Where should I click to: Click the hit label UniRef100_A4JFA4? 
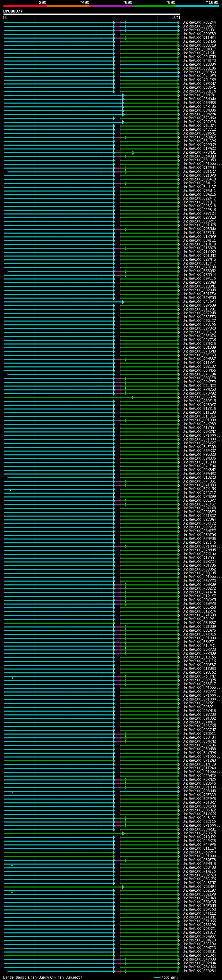click(199, 466)
